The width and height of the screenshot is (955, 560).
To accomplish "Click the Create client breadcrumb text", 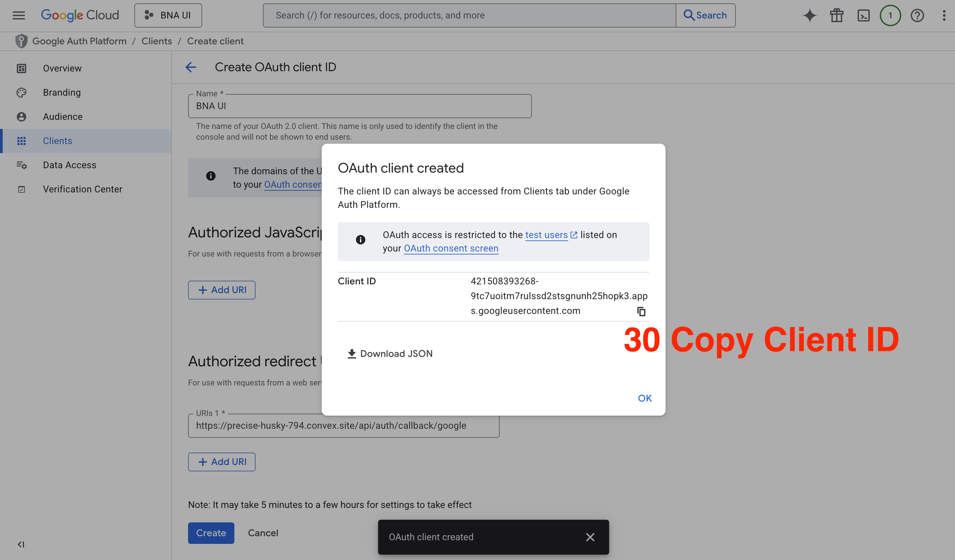I will pyautogui.click(x=215, y=41).
